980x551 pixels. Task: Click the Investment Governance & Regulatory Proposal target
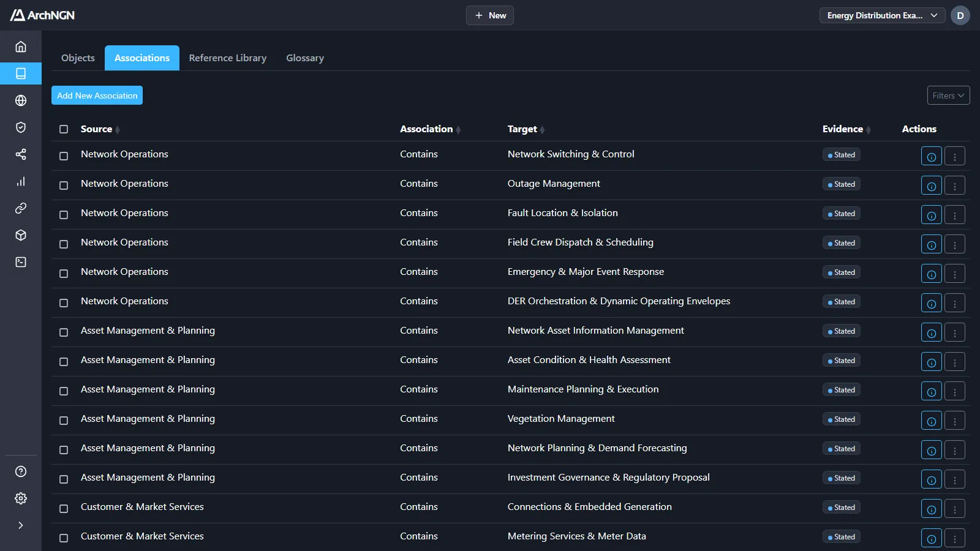[609, 478]
